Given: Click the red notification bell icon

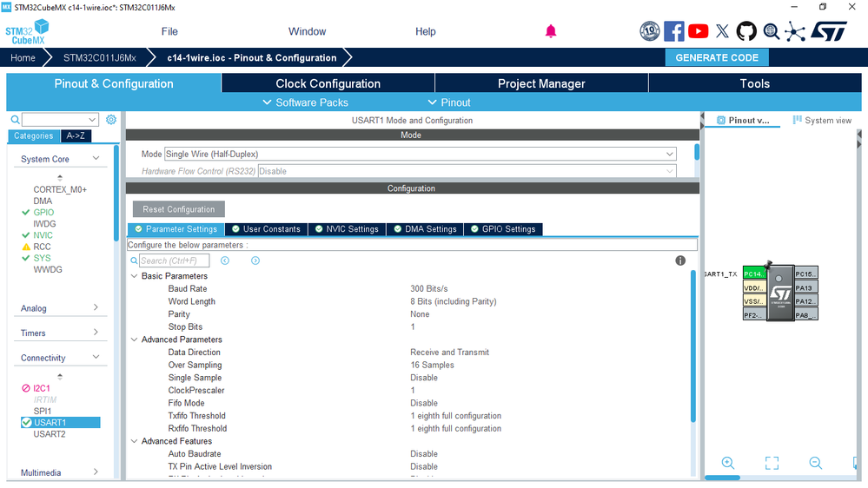Looking at the screenshot, I should 550,31.
